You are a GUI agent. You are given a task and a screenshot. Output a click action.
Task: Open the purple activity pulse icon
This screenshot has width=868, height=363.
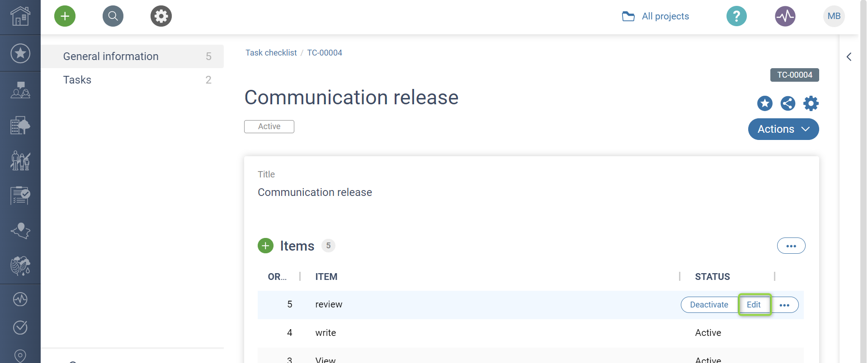click(x=785, y=16)
